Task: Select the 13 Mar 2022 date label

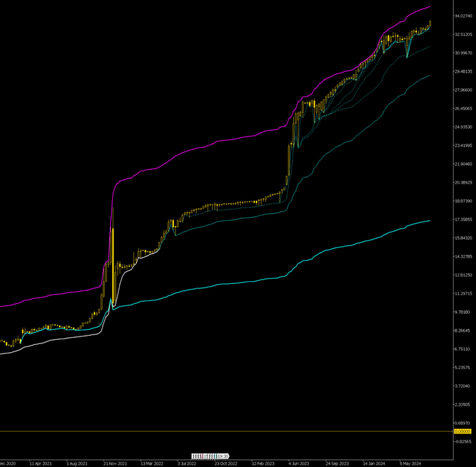Action: [x=152, y=464]
